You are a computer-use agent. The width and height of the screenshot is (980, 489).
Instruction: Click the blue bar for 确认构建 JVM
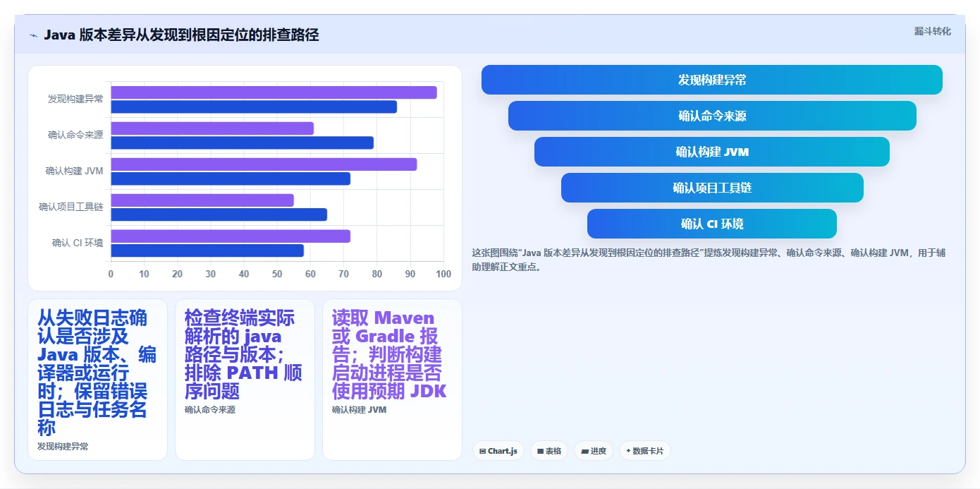(231, 179)
